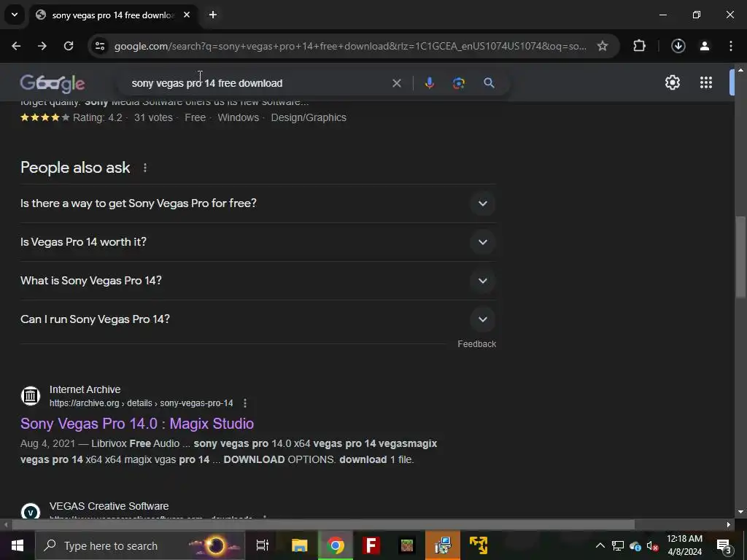
Task: Click the scroll-down arrow of the vertical scrollbar
Action: click(x=740, y=513)
